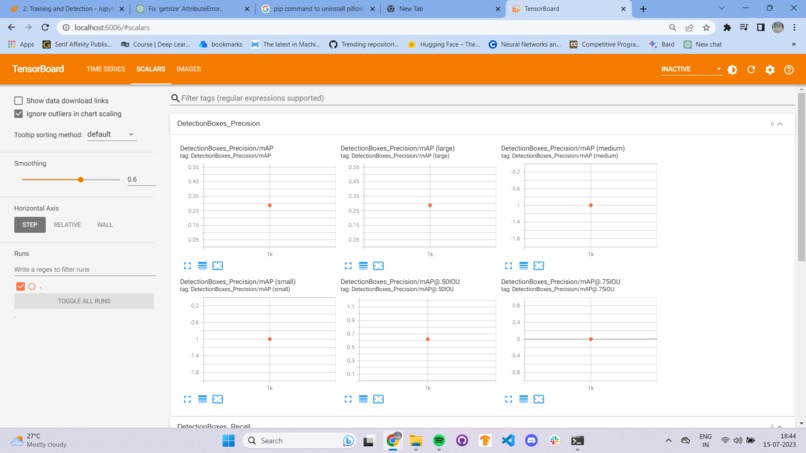
Task: Expand the mAP@.75IOU chart to full size
Action: (508, 399)
